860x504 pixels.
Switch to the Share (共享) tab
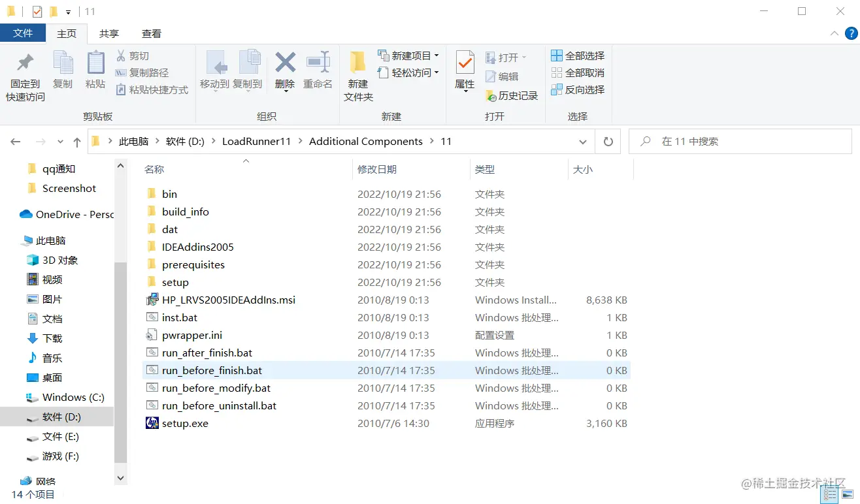pyautogui.click(x=109, y=33)
